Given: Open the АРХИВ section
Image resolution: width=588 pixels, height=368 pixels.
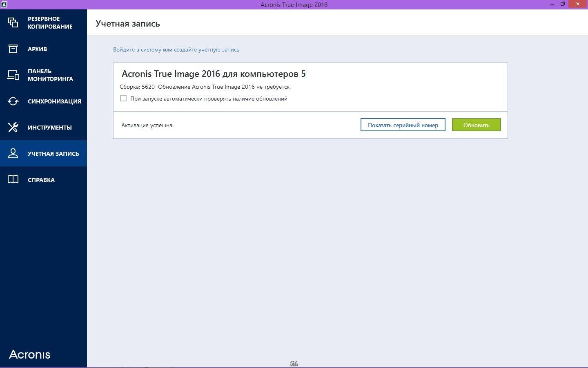Looking at the screenshot, I should (x=43, y=49).
